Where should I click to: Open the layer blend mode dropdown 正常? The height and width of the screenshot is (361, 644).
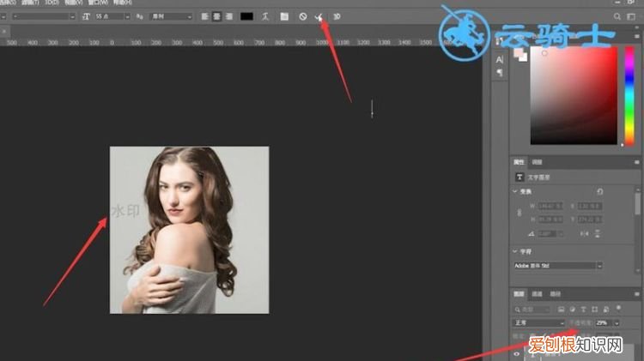pyautogui.click(x=538, y=322)
